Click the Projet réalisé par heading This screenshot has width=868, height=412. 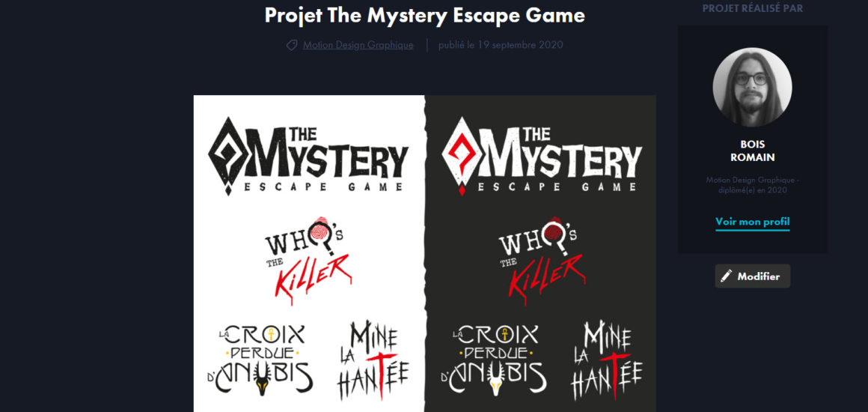pyautogui.click(x=752, y=8)
